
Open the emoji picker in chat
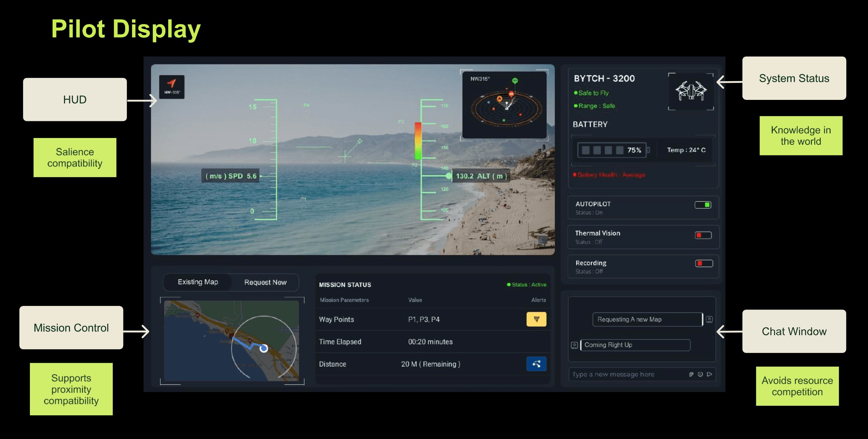point(700,374)
